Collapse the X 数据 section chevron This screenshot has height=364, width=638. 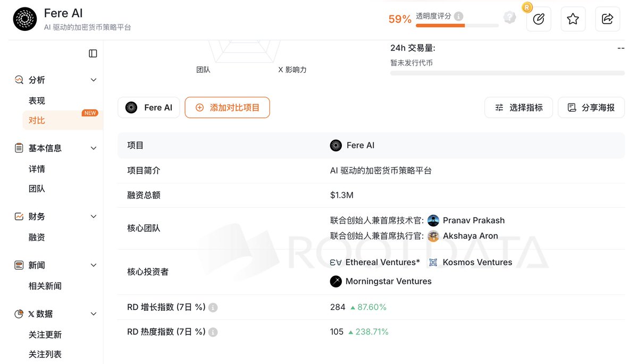94,314
